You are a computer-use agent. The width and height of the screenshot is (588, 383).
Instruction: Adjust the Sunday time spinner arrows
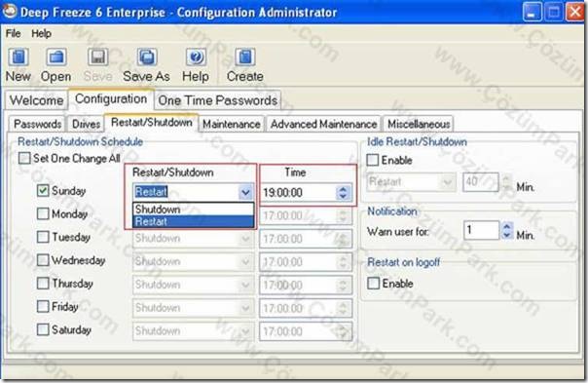click(343, 193)
